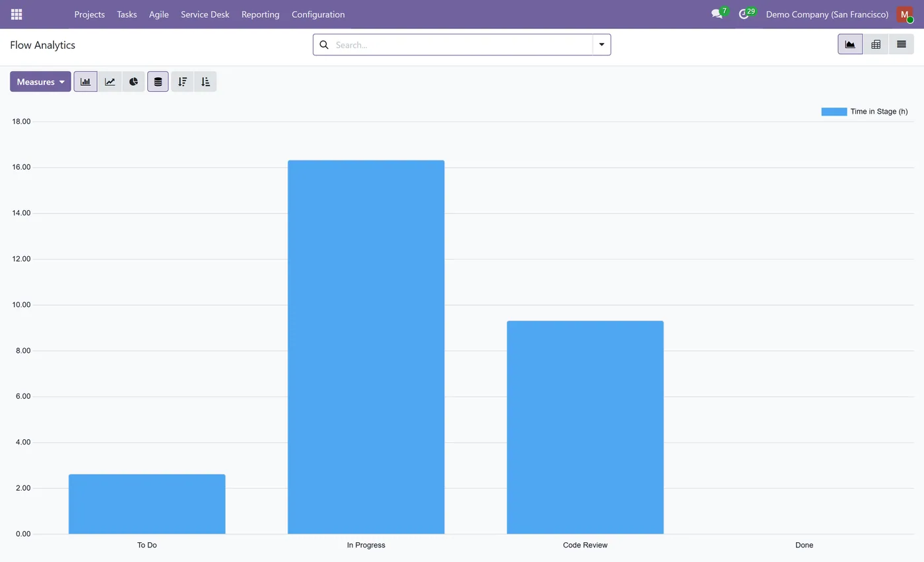Switch to graph view

point(850,44)
